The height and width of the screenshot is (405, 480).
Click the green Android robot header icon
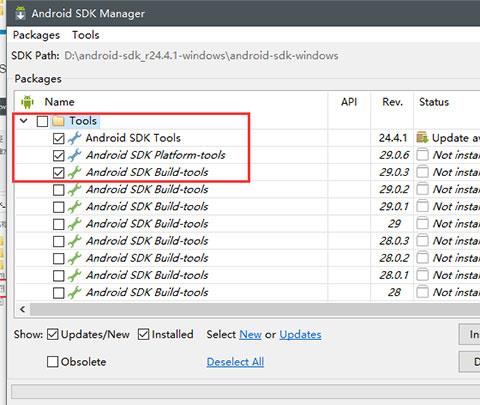27,102
